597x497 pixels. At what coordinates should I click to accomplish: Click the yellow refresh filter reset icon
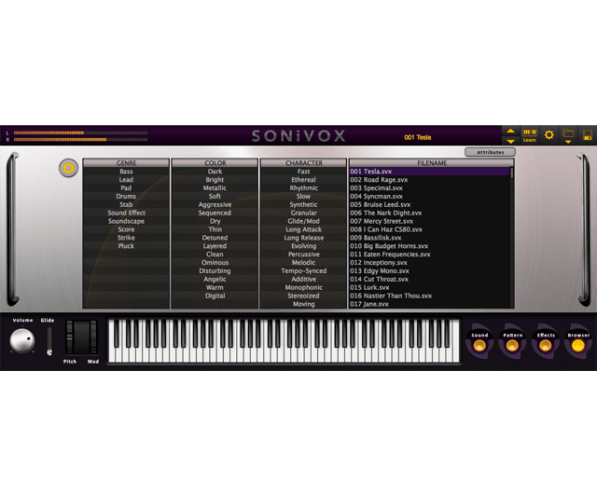(69, 168)
